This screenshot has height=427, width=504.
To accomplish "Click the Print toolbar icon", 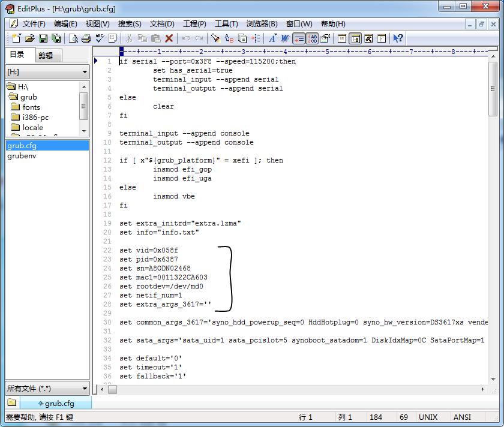I will (86, 38).
